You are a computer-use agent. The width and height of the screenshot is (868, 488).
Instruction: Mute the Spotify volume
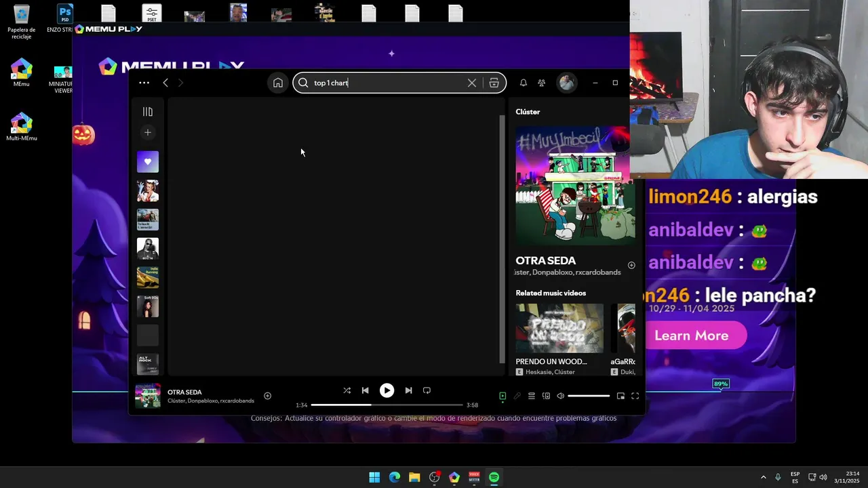click(561, 396)
